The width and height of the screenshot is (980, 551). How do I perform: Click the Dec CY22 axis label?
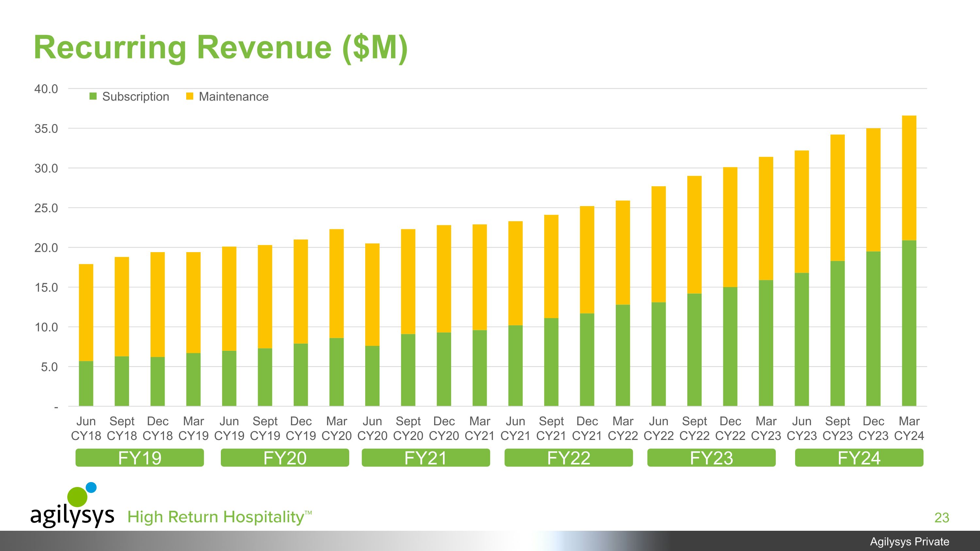coord(730,428)
